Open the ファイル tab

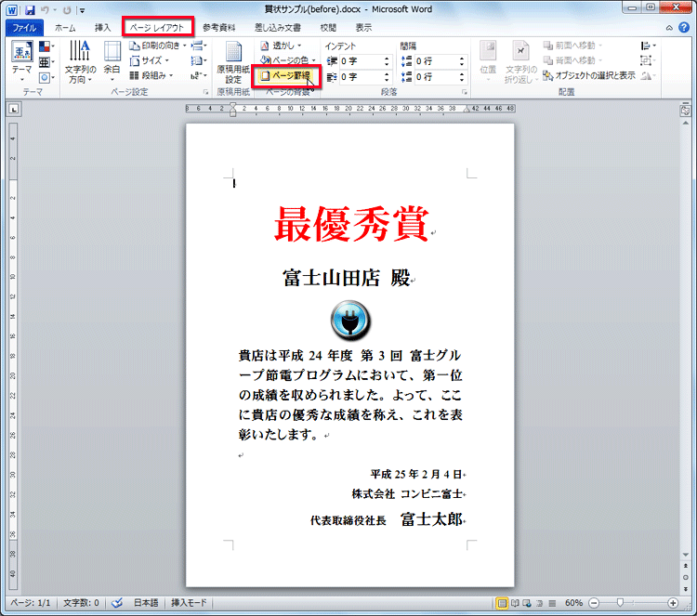24,28
